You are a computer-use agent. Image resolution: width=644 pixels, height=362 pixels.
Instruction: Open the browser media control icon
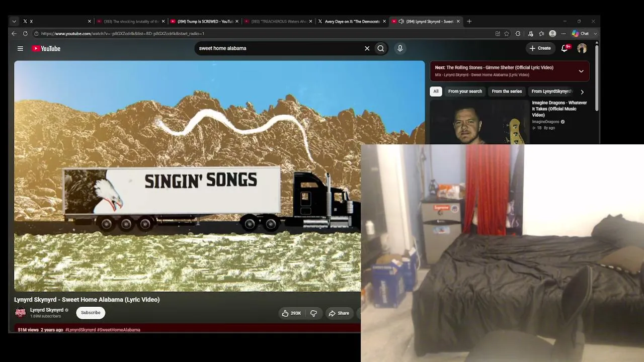click(x=530, y=34)
